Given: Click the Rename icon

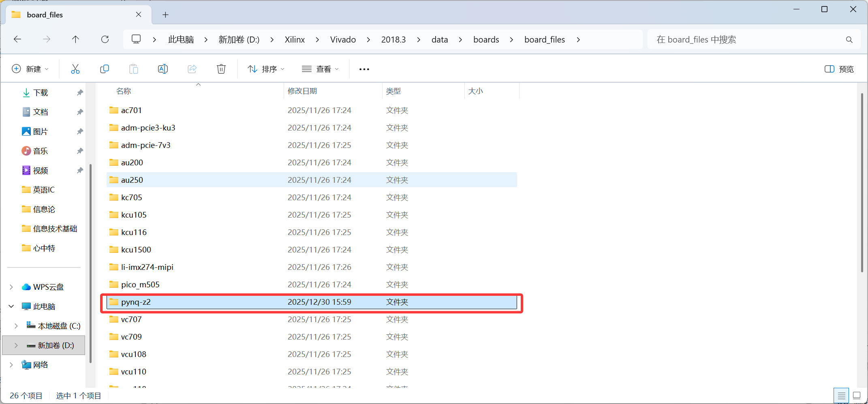Looking at the screenshot, I should [163, 69].
